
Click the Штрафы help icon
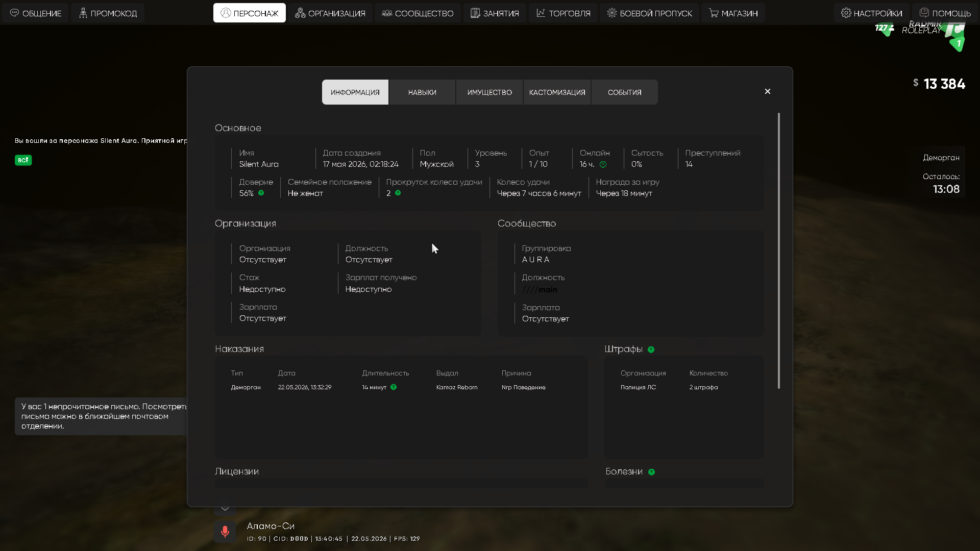coord(651,349)
